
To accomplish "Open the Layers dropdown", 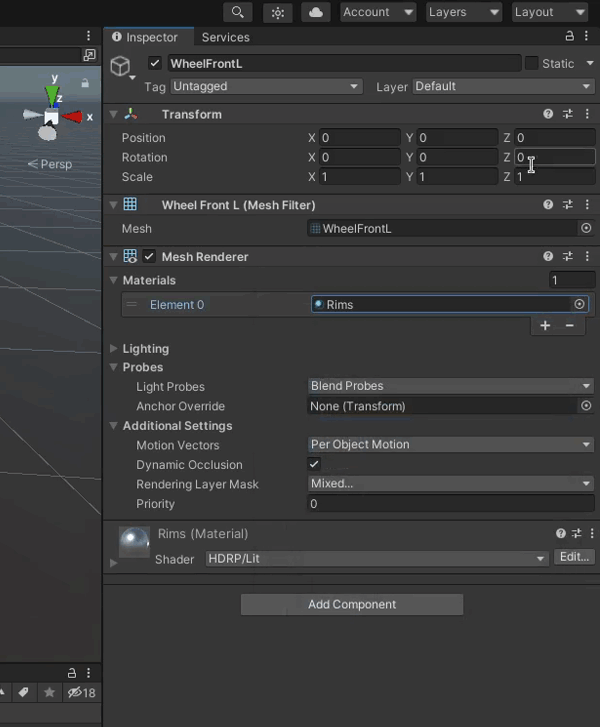I will coord(464,12).
